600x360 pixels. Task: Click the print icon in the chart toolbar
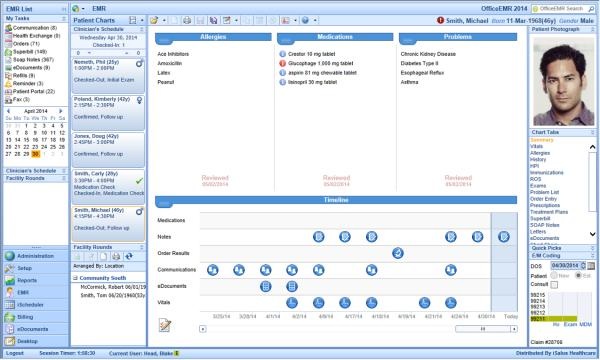click(x=187, y=20)
